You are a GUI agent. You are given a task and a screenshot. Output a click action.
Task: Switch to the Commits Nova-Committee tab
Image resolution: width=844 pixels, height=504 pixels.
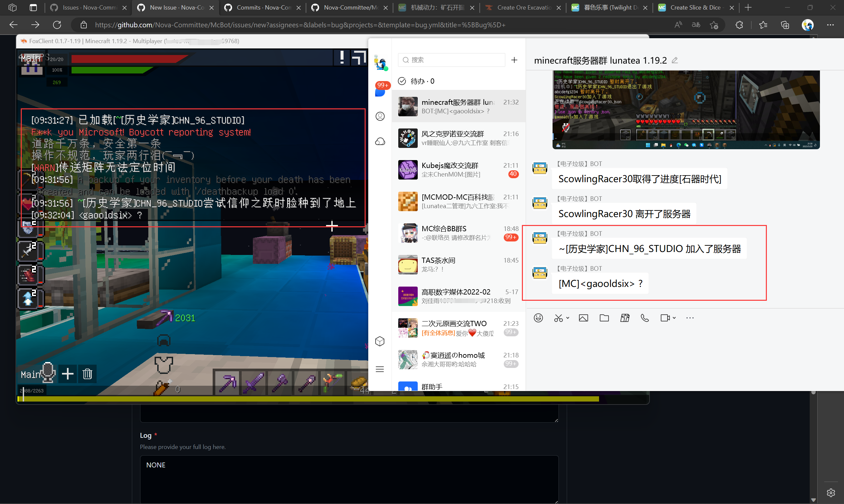[x=262, y=8]
